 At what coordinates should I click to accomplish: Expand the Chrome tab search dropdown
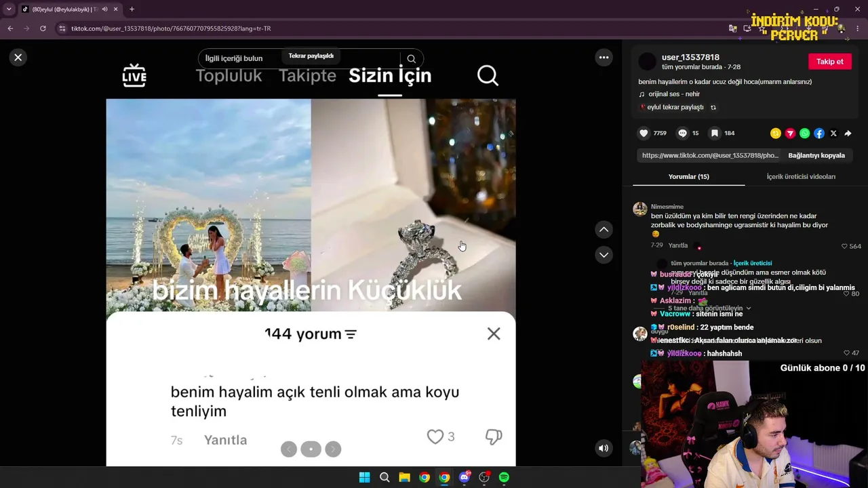tap(9, 9)
